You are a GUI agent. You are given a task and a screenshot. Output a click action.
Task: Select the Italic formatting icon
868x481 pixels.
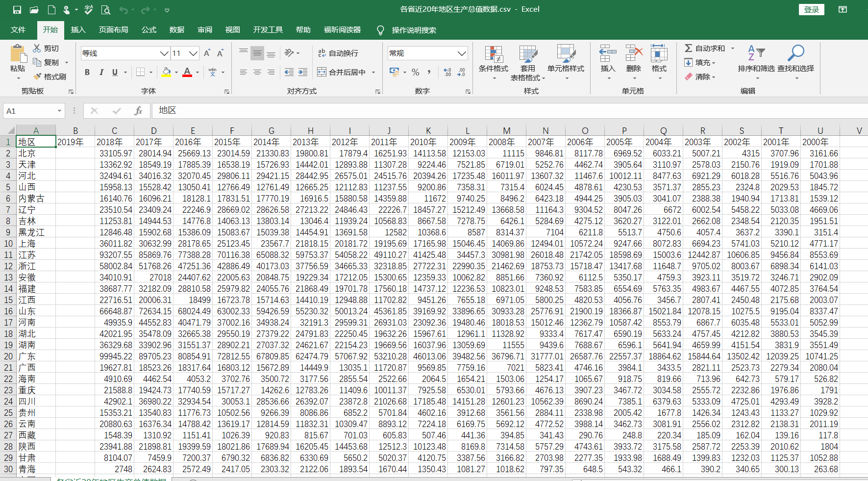tap(101, 72)
